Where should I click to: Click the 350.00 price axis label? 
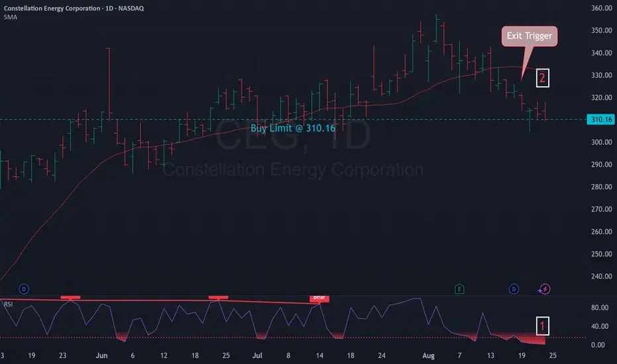601,30
